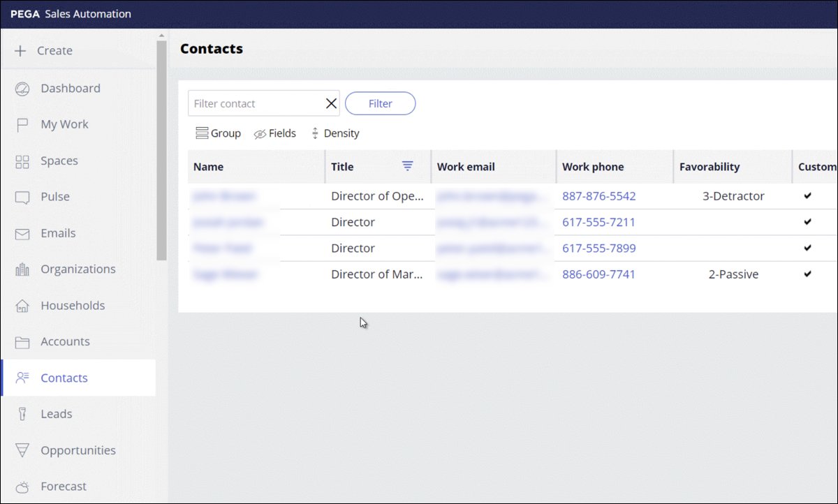Click the checkmark in the 3-Detractor row
Viewport: 838px width, 504px height.
[x=808, y=196]
